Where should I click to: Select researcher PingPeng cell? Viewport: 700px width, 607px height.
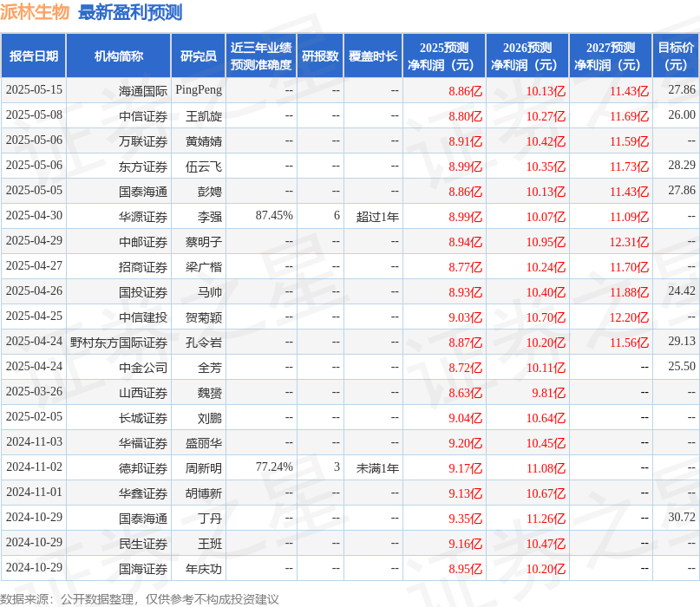199,89
